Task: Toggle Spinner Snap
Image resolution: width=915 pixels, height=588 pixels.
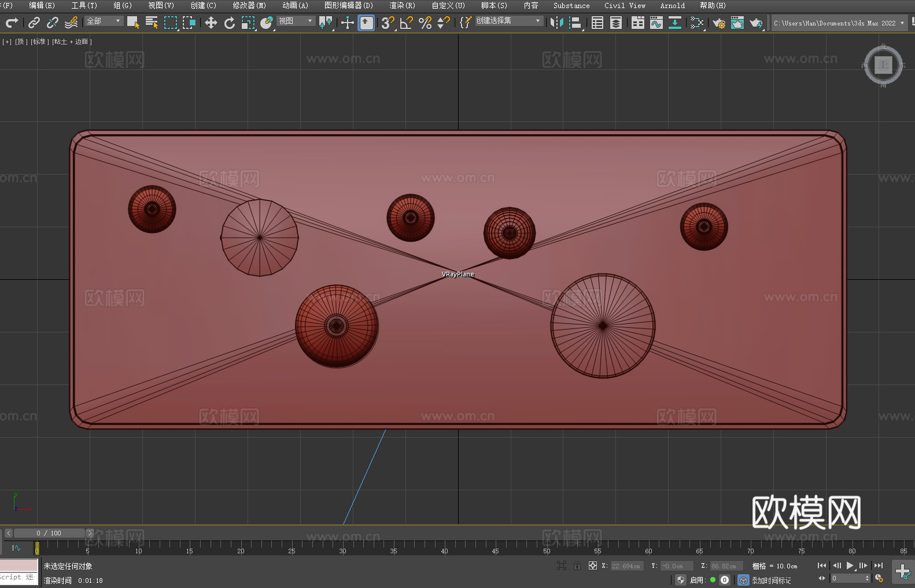Action: [444, 23]
